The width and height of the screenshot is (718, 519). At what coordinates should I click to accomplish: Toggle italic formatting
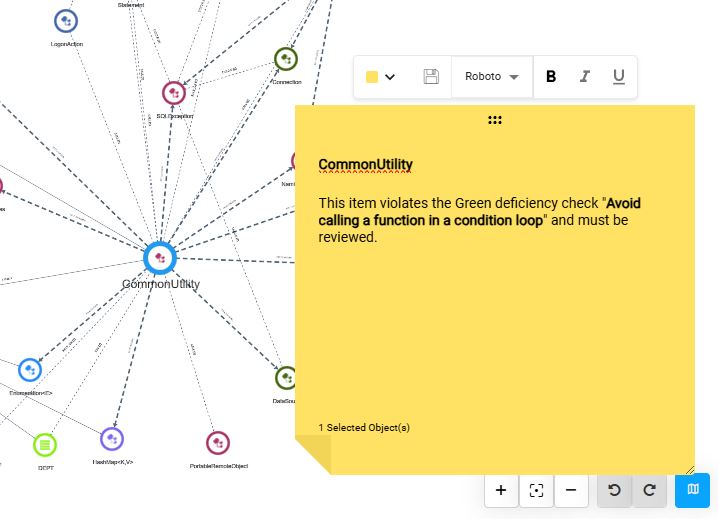pyautogui.click(x=585, y=77)
